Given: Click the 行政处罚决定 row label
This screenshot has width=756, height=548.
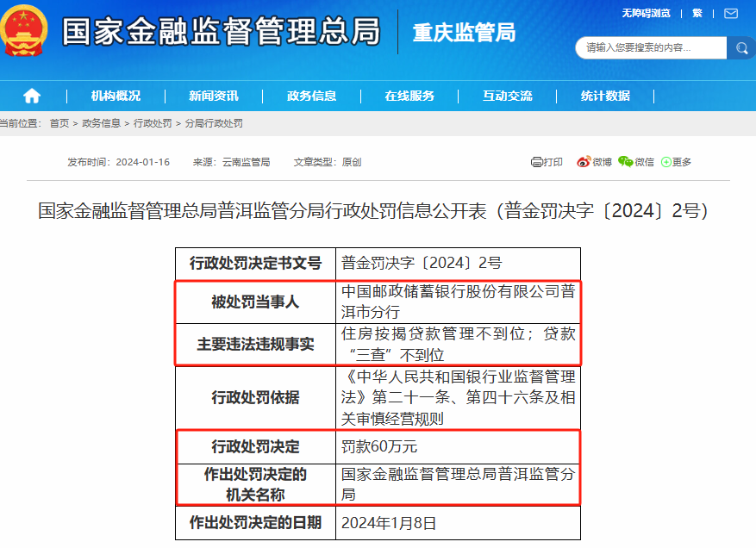Looking at the screenshot, I should [255, 447].
